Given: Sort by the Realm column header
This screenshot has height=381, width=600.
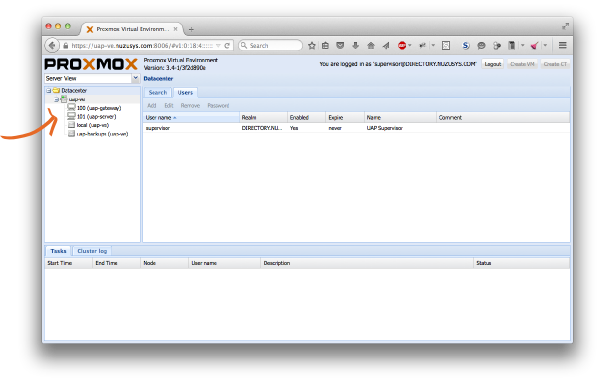Looking at the screenshot, I should 263,117.
